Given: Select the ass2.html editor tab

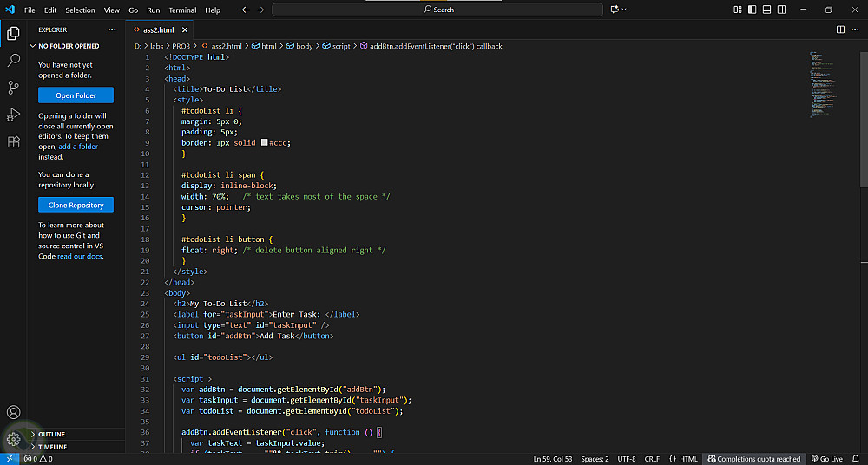Looking at the screenshot, I should pos(158,29).
